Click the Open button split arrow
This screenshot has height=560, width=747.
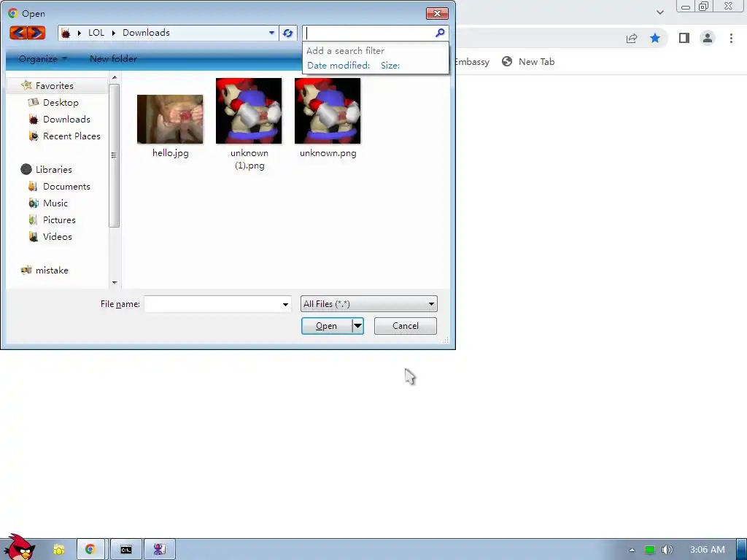pos(357,326)
